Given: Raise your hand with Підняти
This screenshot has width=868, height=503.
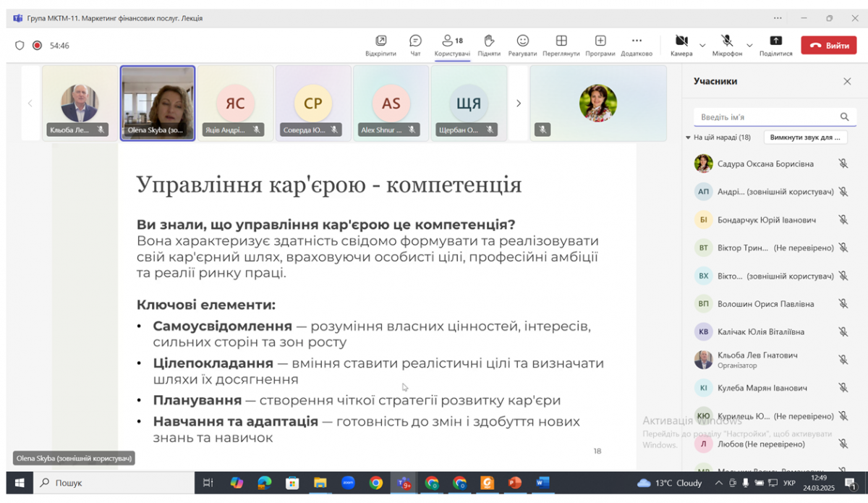Looking at the screenshot, I should [489, 45].
